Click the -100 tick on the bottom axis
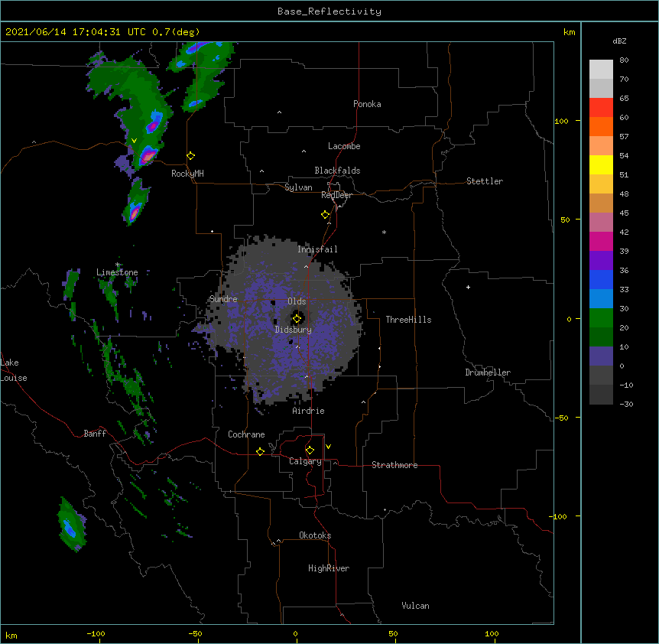 click(x=96, y=633)
